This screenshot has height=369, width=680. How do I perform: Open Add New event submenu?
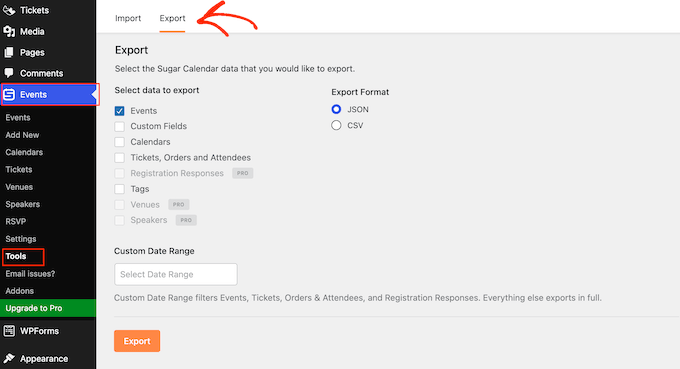(x=22, y=135)
